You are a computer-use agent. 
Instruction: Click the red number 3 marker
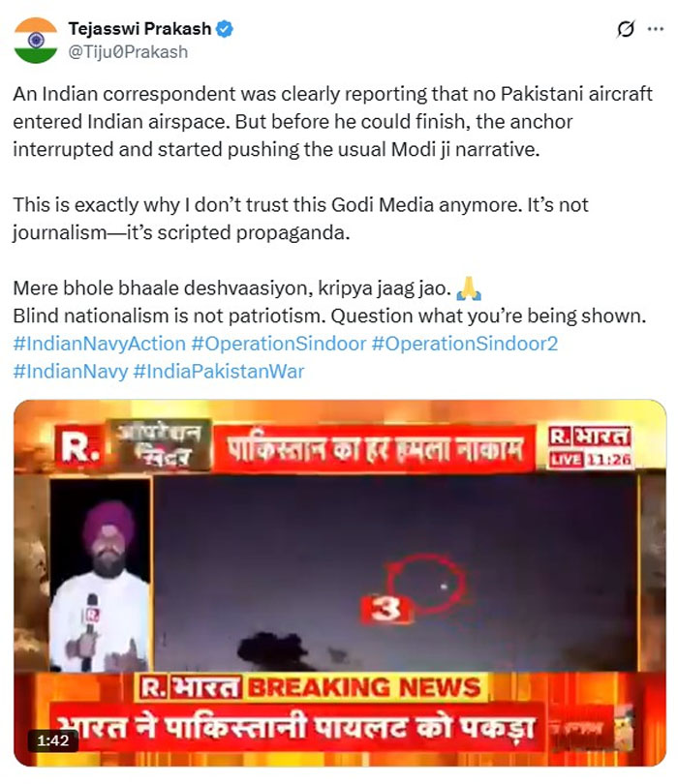pos(386,609)
